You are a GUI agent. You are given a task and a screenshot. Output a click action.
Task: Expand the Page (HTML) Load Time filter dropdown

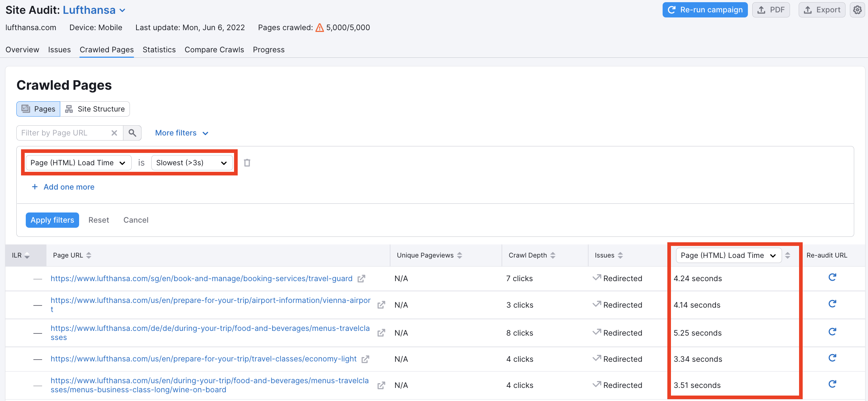(78, 162)
